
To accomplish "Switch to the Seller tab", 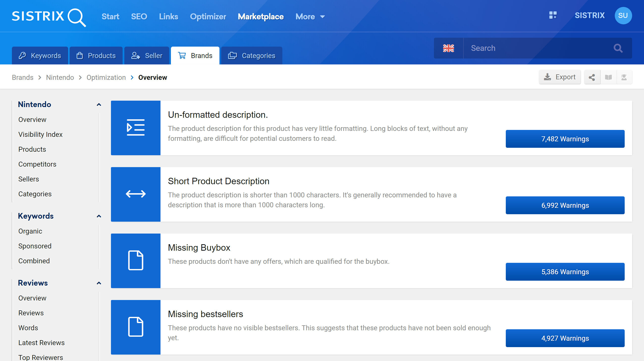I will (x=147, y=56).
